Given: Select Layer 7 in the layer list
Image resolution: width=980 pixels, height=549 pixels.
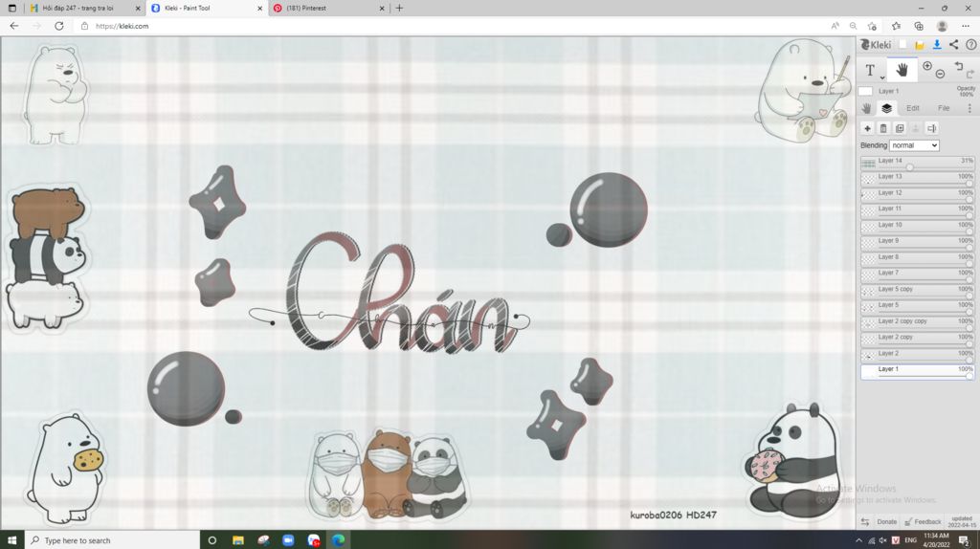Looking at the screenshot, I should click(x=917, y=274).
